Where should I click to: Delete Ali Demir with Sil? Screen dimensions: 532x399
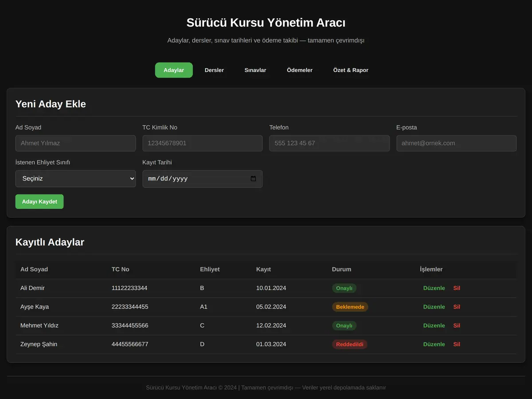[457, 288]
